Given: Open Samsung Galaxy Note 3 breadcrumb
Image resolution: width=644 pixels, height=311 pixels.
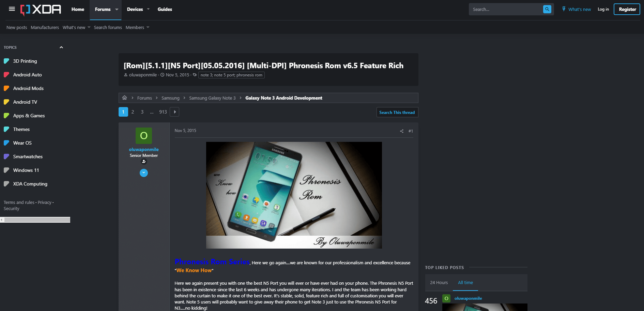Looking at the screenshot, I should coord(212,98).
